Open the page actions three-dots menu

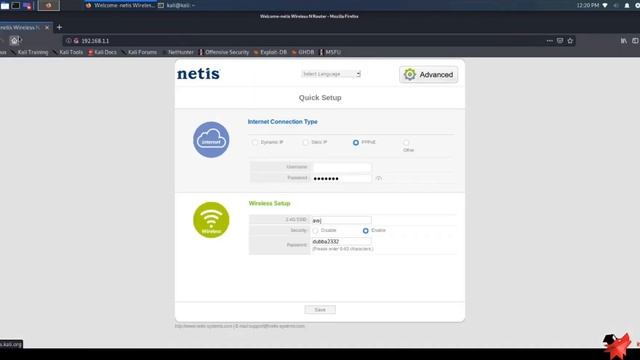click(x=549, y=41)
